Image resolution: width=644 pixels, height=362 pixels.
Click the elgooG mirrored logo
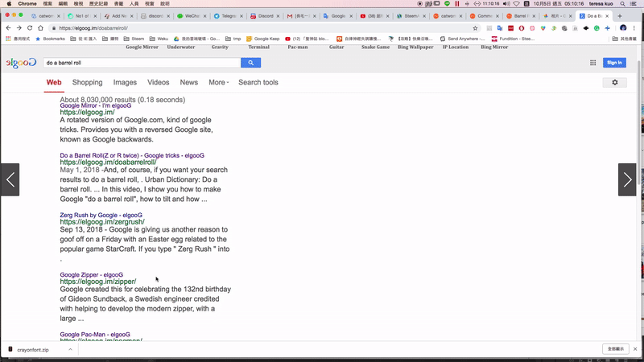click(21, 63)
